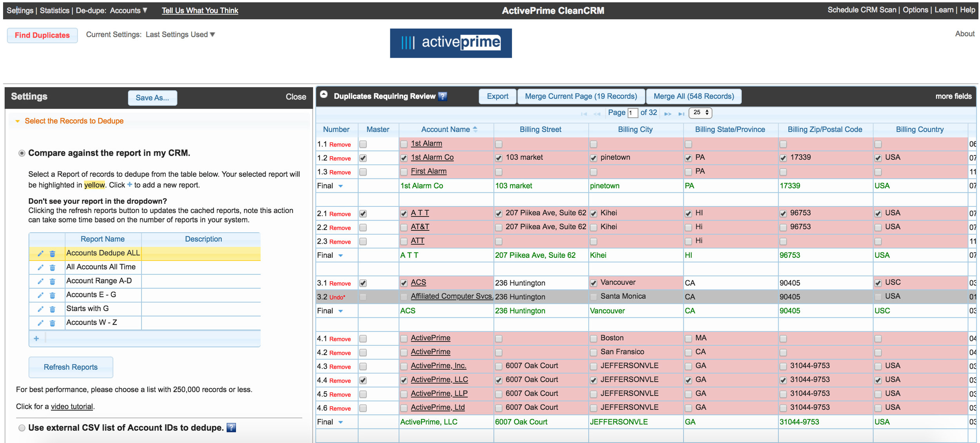
Task: Check Billing City box for Boston
Action: [x=593, y=339]
